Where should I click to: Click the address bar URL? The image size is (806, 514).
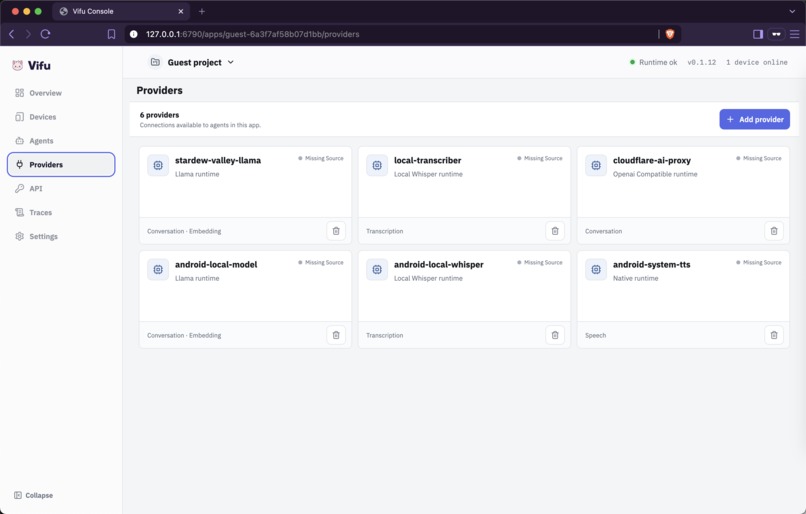click(x=252, y=34)
